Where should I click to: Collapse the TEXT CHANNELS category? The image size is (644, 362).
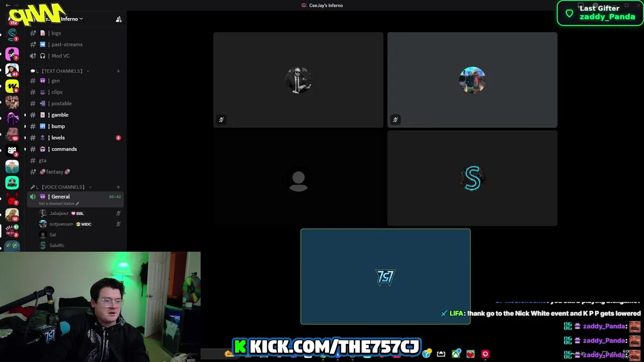(x=61, y=71)
